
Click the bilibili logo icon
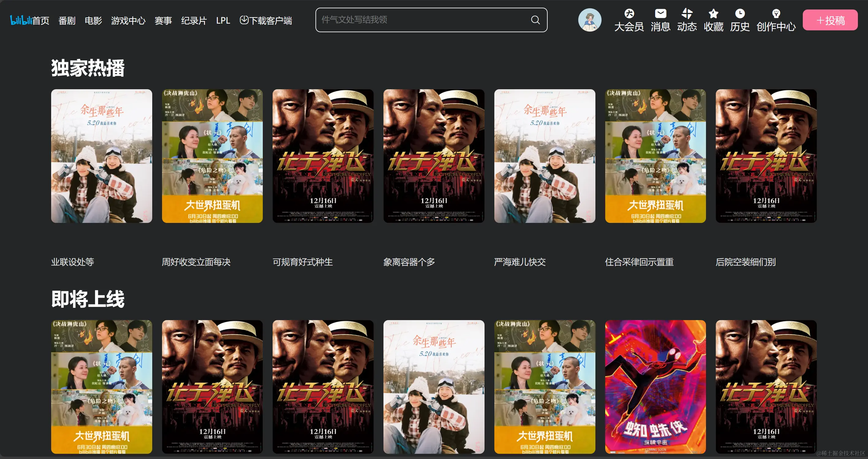point(21,20)
